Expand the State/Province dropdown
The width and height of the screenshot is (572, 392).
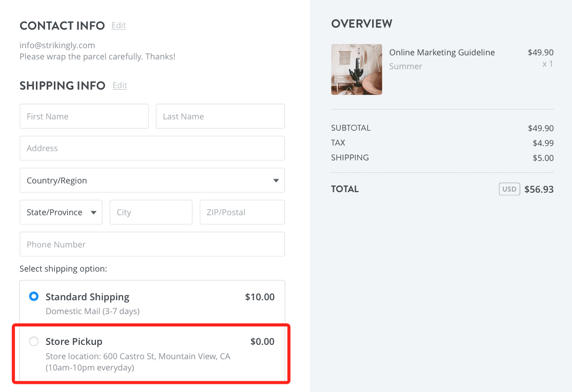pos(60,212)
